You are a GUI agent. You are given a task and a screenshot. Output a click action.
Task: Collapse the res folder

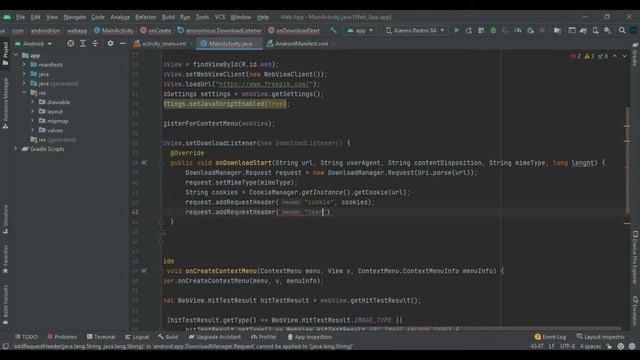[24, 93]
